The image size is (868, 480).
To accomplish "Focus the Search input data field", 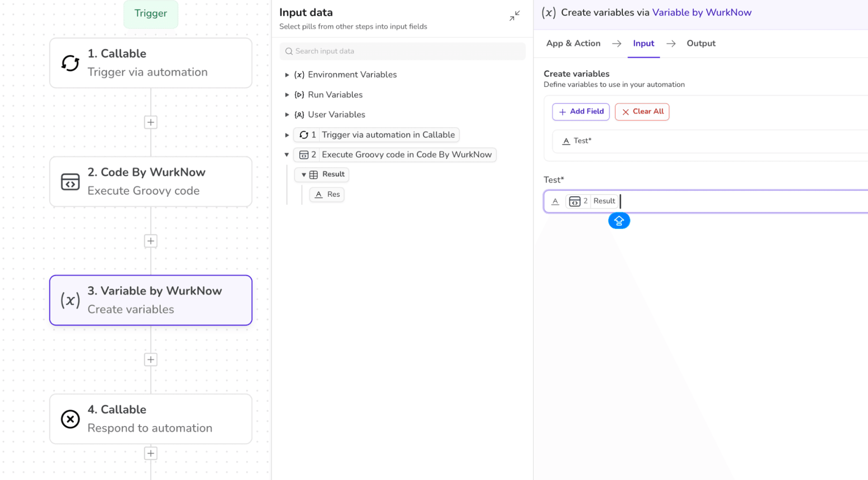I will point(402,51).
